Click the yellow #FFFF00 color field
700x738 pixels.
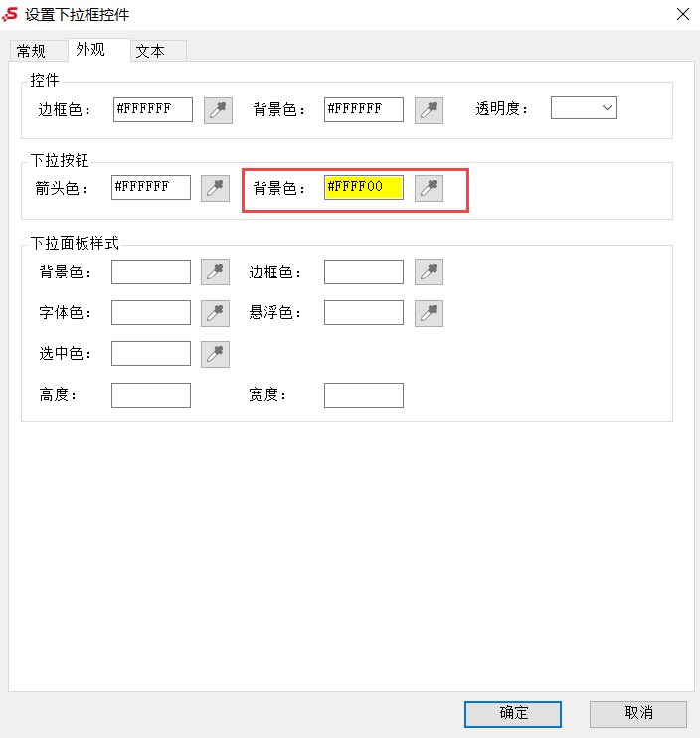[x=364, y=187]
